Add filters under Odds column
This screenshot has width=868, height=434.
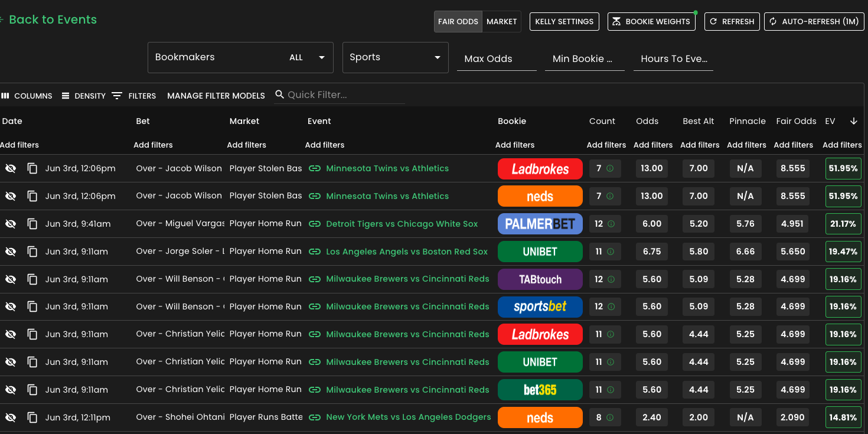pyautogui.click(x=653, y=145)
